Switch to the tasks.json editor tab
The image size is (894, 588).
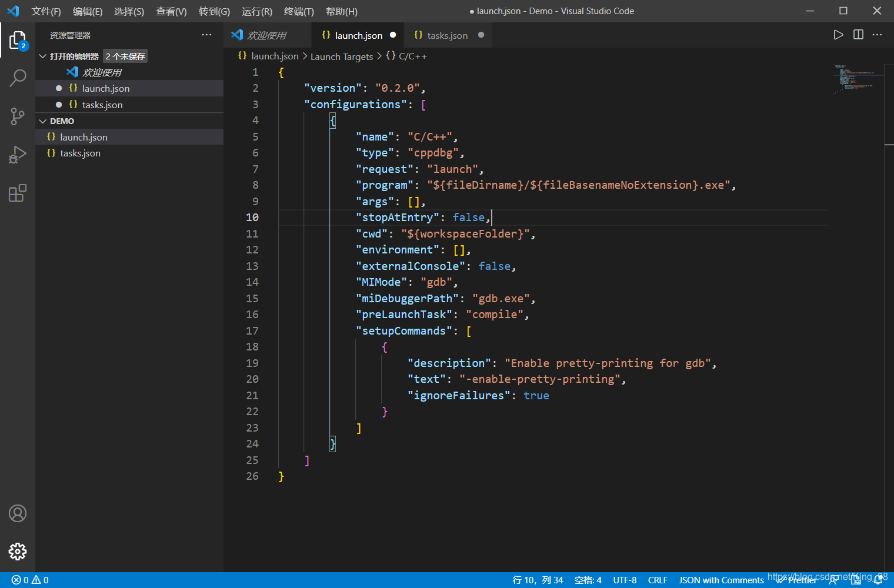(447, 35)
